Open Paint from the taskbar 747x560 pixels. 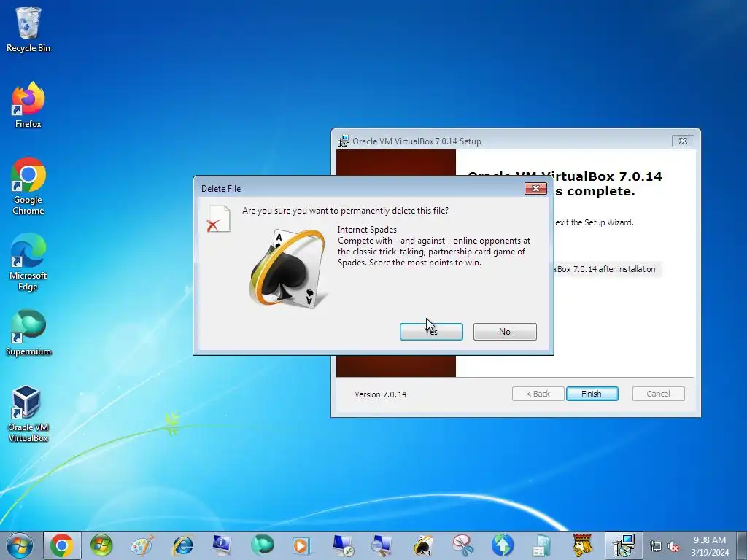click(x=142, y=545)
